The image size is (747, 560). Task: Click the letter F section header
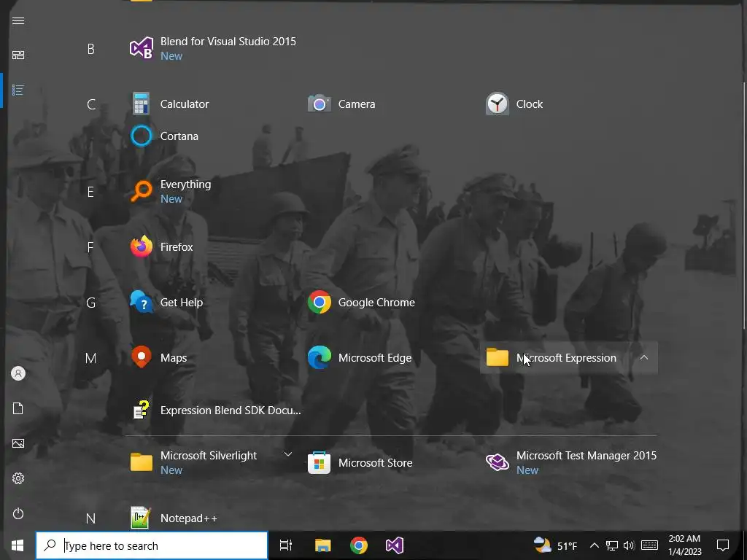point(90,246)
